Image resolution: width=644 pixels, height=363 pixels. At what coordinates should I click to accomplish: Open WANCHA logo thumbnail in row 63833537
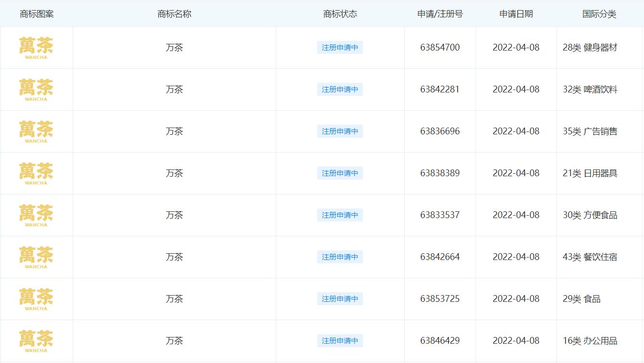36,215
